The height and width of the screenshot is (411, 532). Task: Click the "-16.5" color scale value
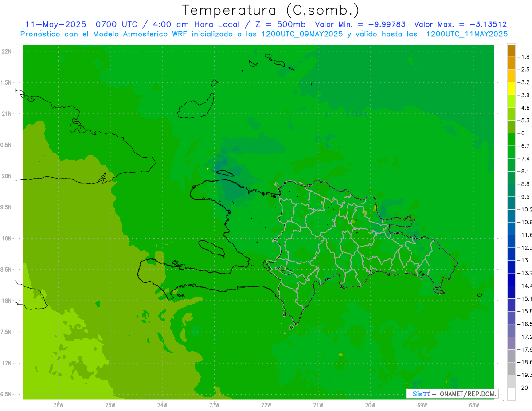click(x=524, y=324)
